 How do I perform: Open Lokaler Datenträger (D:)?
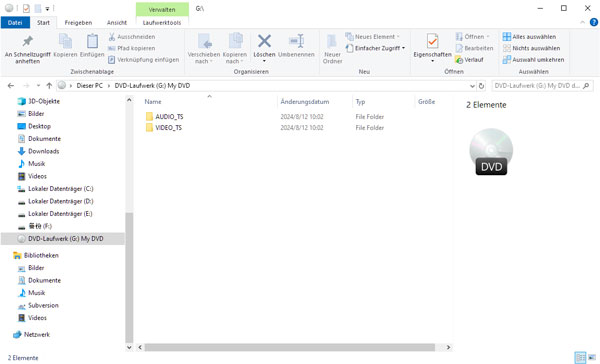coord(55,201)
